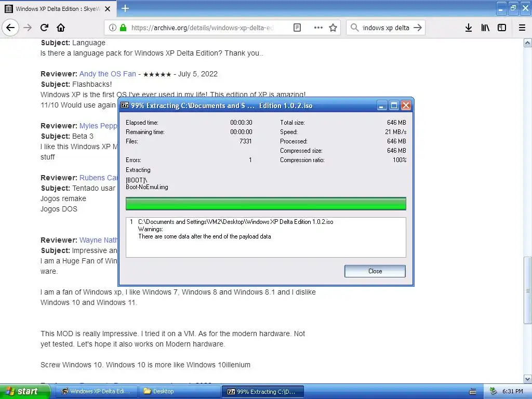Click the search box with 'indows xp delta'
This screenshot has height=399, width=532.
pyautogui.click(x=386, y=28)
